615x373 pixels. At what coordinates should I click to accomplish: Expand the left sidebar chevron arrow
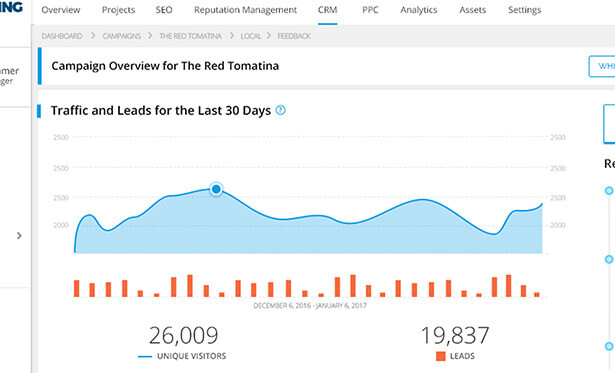(19, 236)
